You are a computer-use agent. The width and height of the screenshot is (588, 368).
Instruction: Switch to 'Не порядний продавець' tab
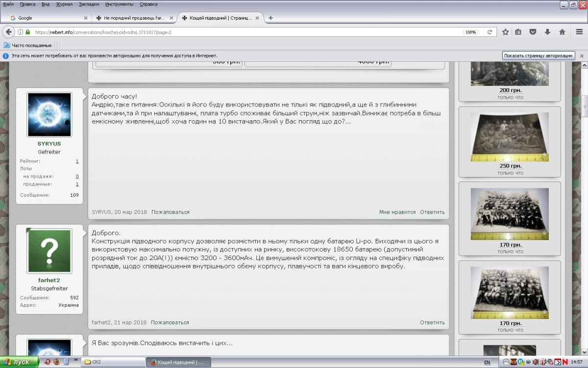[x=134, y=18]
